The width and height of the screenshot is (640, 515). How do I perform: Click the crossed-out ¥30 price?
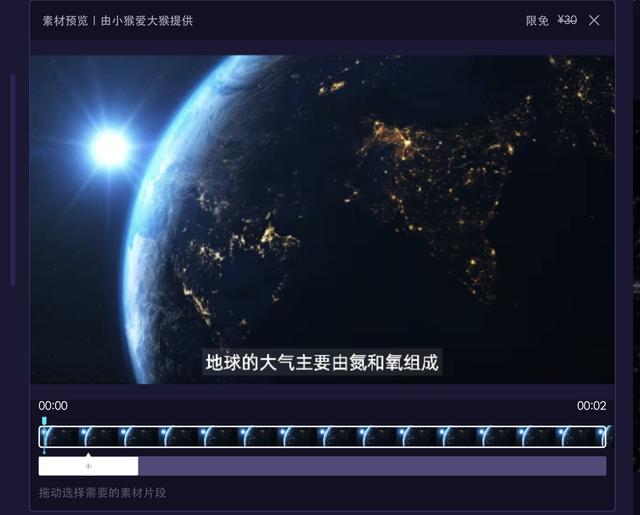pyautogui.click(x=567, y=20)
